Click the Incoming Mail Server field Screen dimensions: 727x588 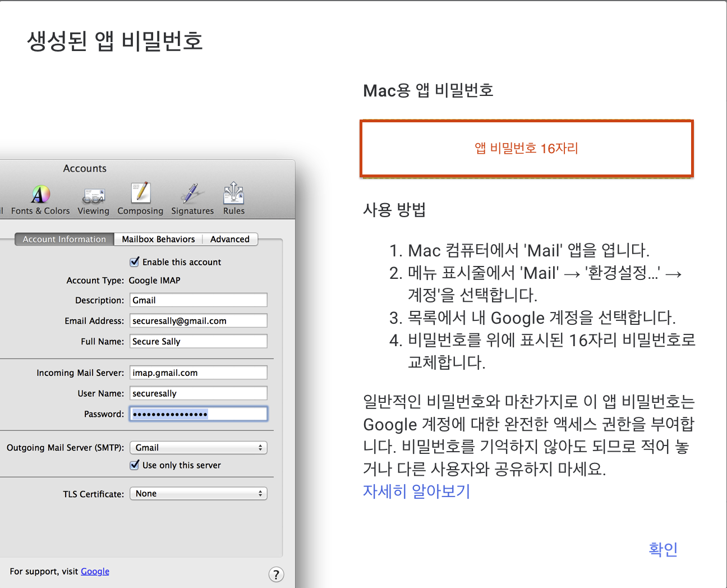(x=199, y=373)
